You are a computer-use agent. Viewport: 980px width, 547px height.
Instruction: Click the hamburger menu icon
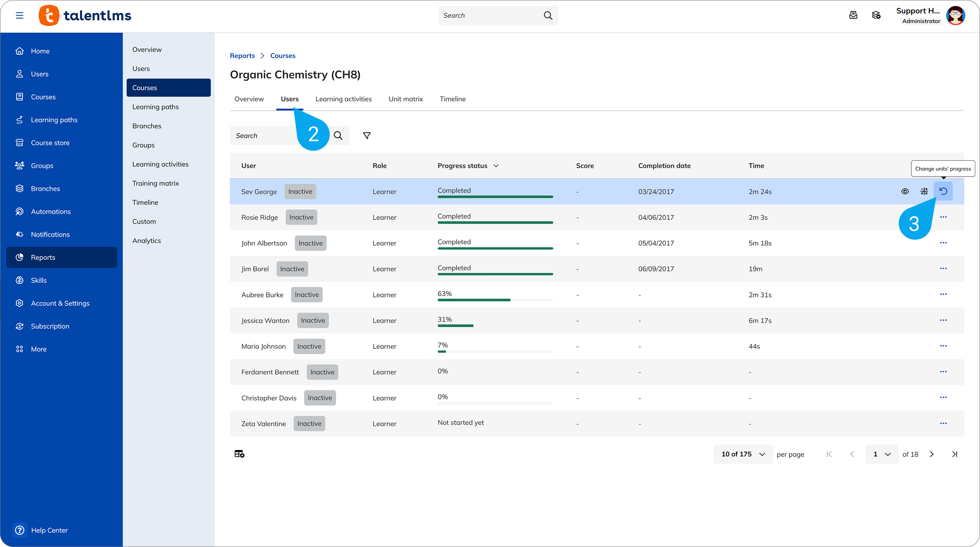20,16
